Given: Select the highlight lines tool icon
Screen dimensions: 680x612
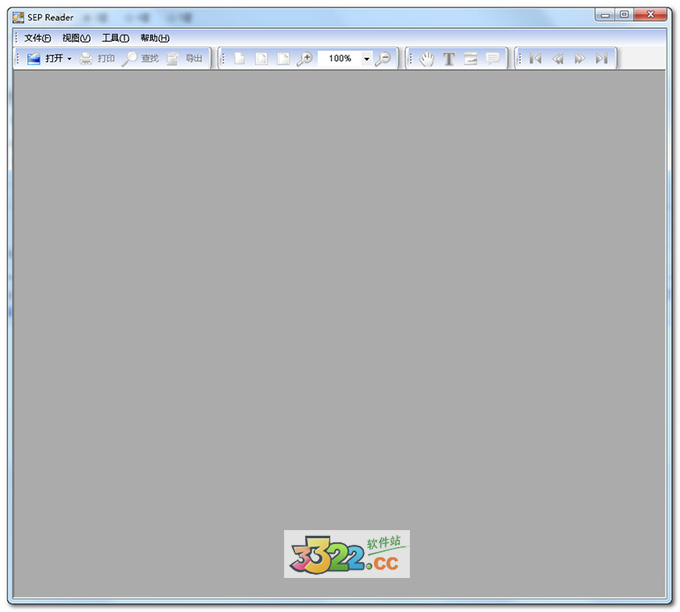Looking at the screenshot, I should click(471, 58).
